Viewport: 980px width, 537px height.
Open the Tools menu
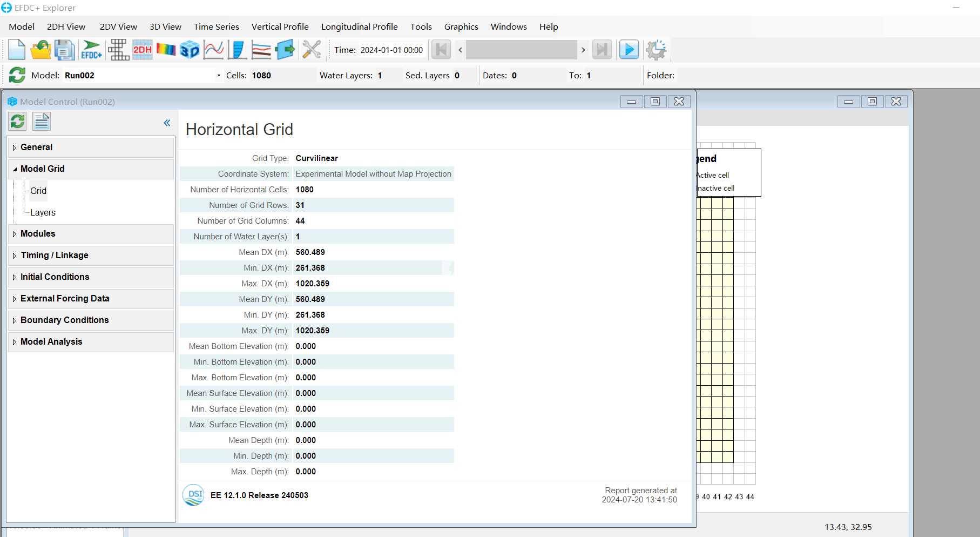click(x=421, y=26)
